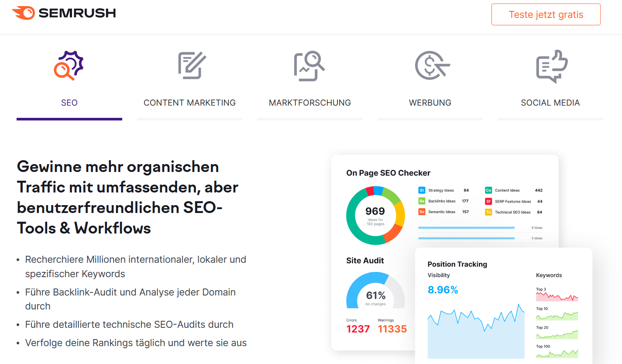Click the red 'Sf' SERP Features badge
Image resolution: width=622 pixels, height=364 pixels.
click(488, 201)
